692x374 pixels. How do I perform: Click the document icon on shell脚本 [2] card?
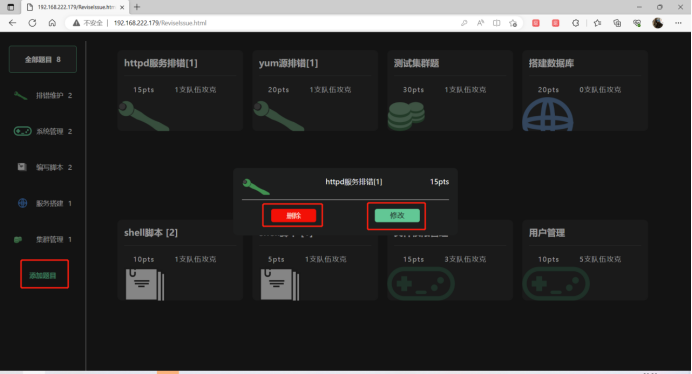145,284
